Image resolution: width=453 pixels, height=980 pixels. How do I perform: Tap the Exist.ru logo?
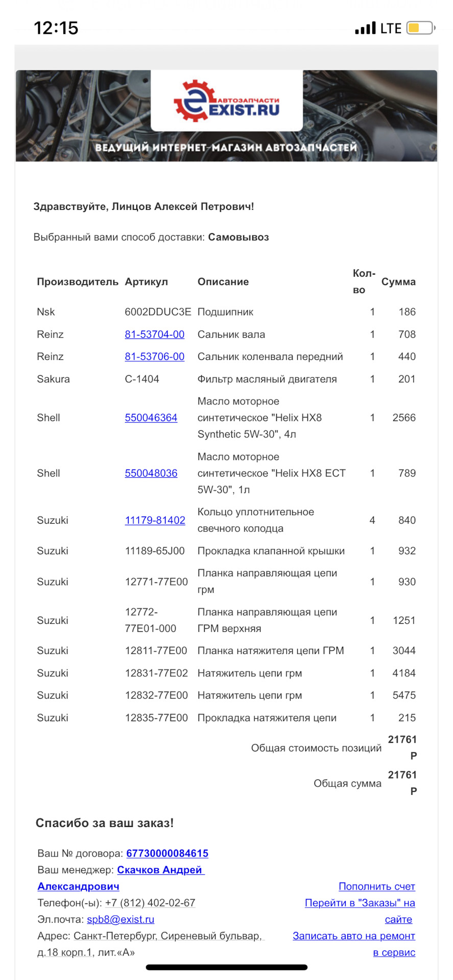227,102
